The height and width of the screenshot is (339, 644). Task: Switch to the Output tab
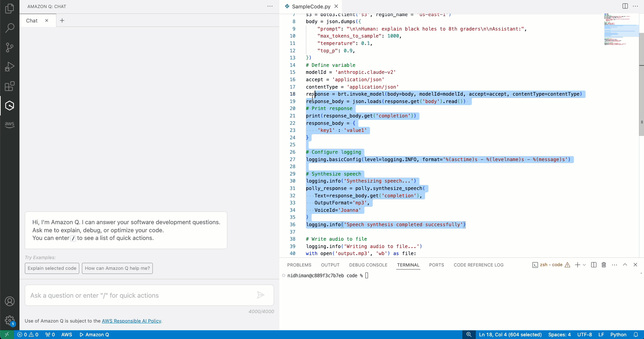pos(330,265)
